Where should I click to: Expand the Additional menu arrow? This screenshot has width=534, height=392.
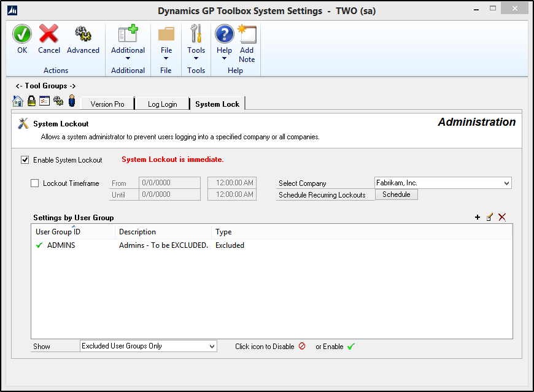tap(128, 58)
